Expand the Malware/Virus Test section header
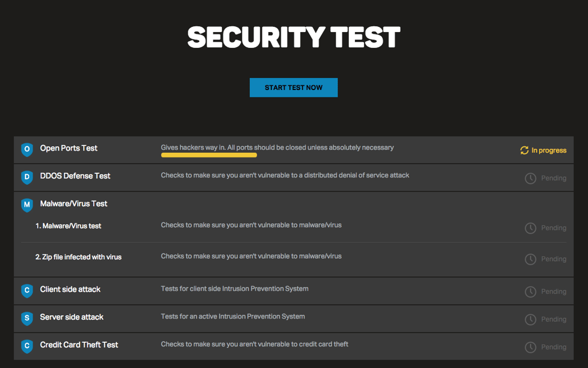This screenshot has width=588, height=368. click(x=74, y=204)
